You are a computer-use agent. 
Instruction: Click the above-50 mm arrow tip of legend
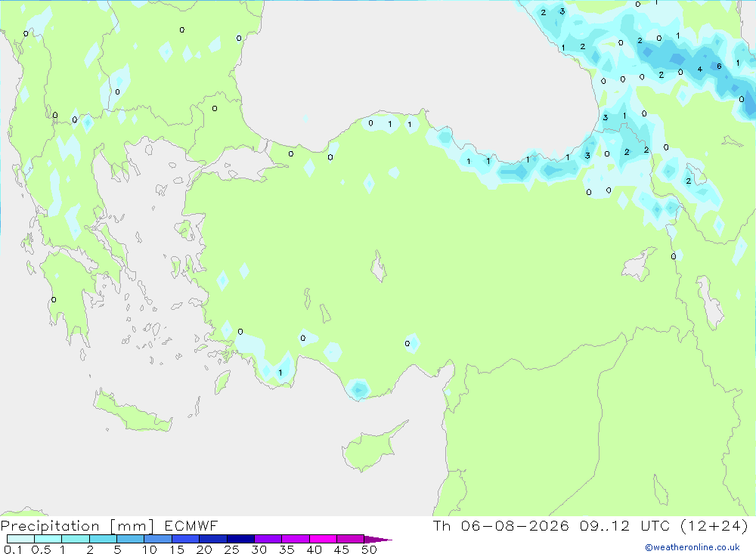379,540
